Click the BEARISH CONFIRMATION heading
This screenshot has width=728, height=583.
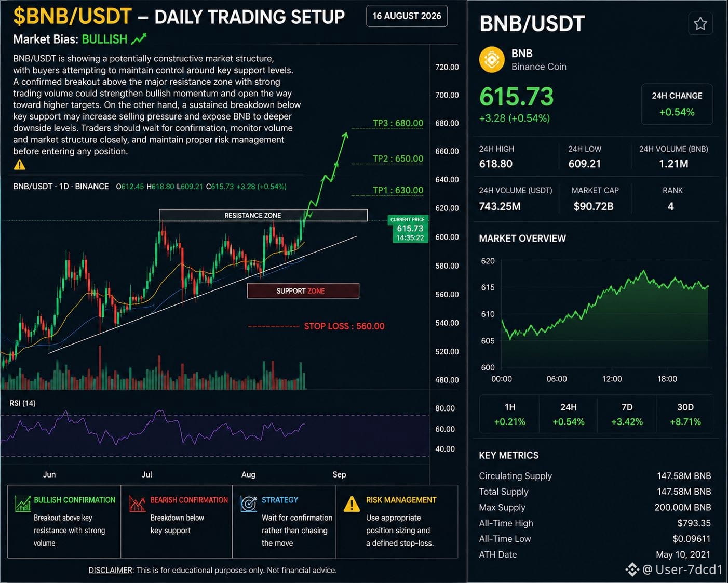pos(189,500)
